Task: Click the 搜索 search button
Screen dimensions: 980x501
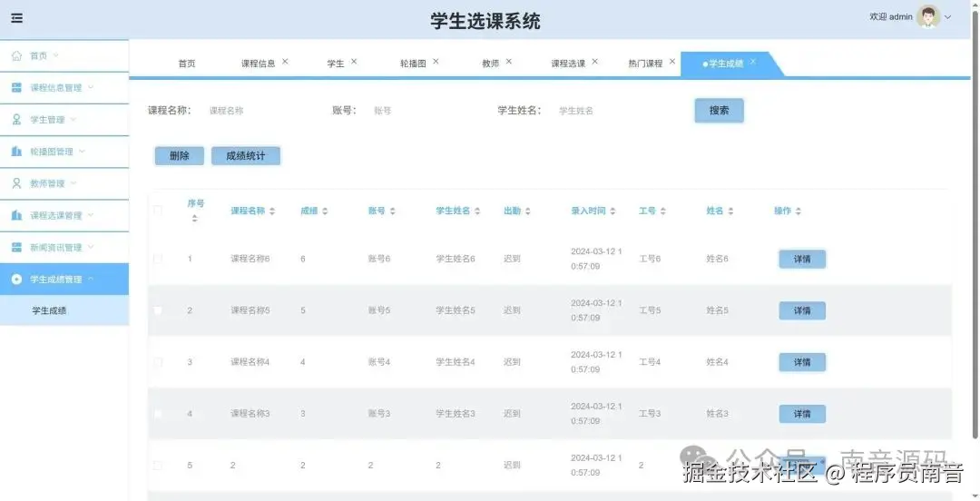Action: point(719,110)
